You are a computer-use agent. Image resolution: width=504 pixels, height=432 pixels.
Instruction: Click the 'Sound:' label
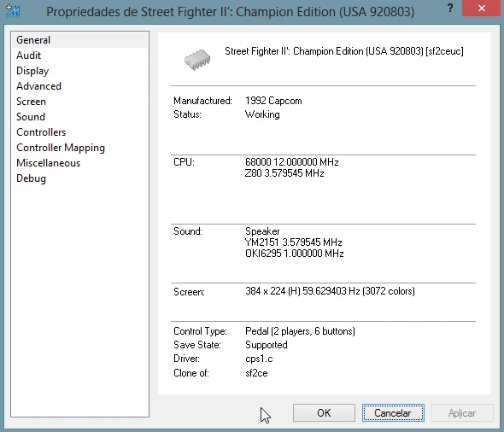pos(188,231)
